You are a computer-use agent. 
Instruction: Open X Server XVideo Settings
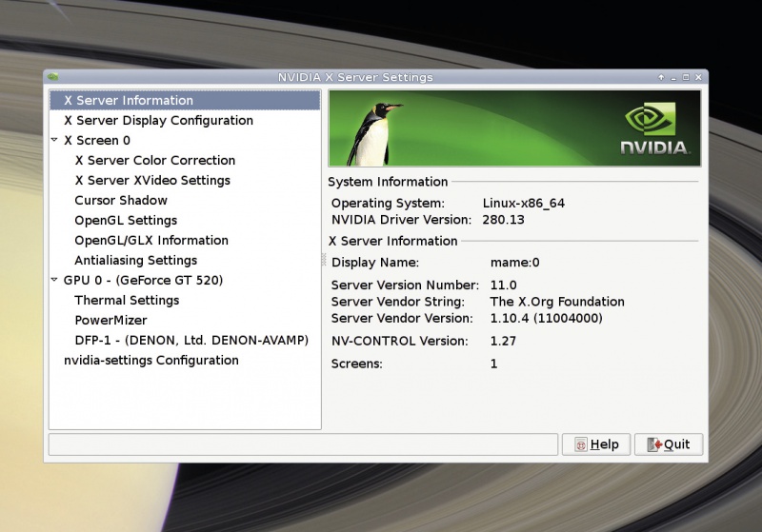click(x=152, y=180)
